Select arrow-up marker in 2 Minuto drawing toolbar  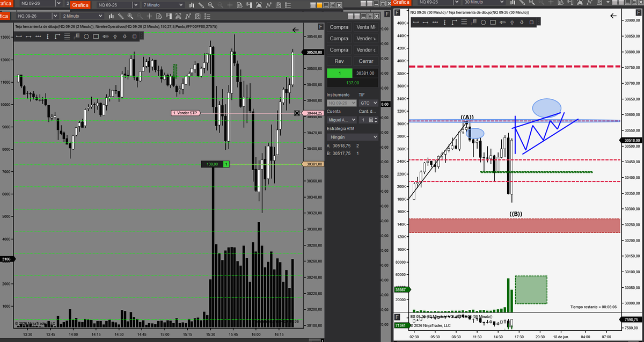coord(115,37)
